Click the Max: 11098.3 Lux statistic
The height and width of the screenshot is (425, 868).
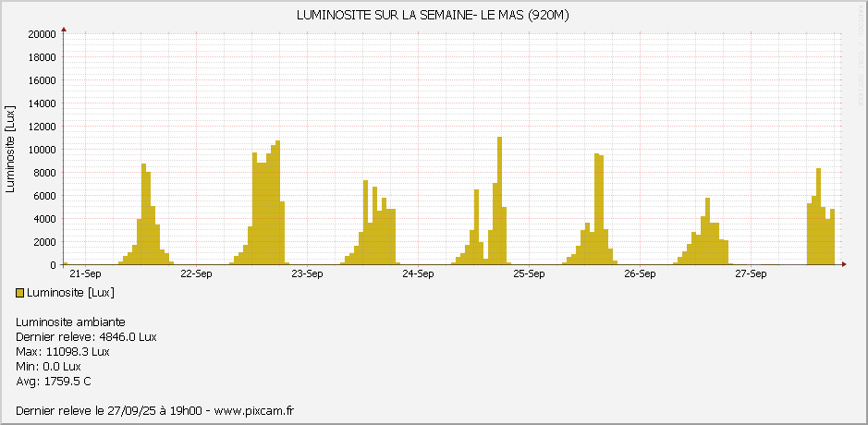pyautogui.click(x=63, y=352)
